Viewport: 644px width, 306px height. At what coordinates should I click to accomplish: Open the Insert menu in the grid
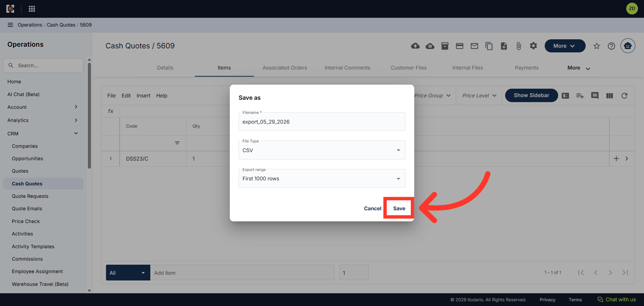pos(143,96)
